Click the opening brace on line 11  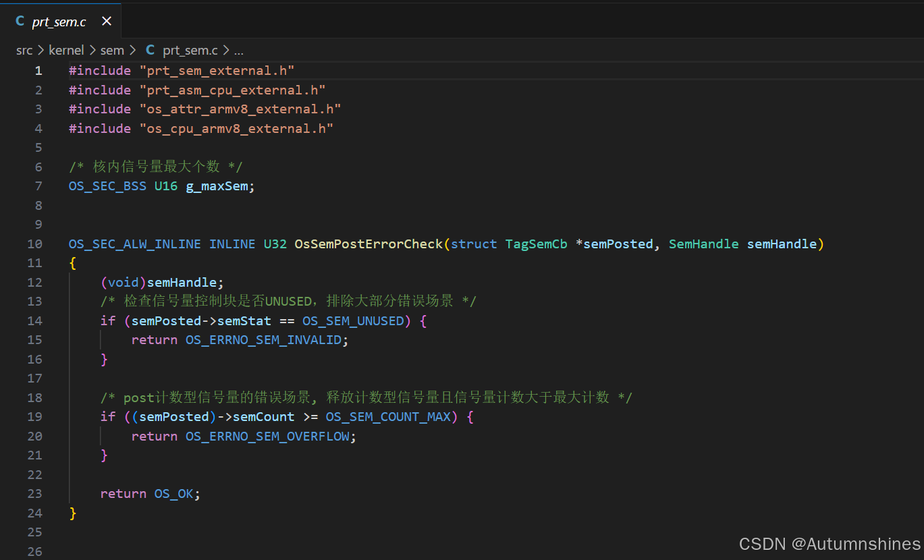click(x=73, y=263)
